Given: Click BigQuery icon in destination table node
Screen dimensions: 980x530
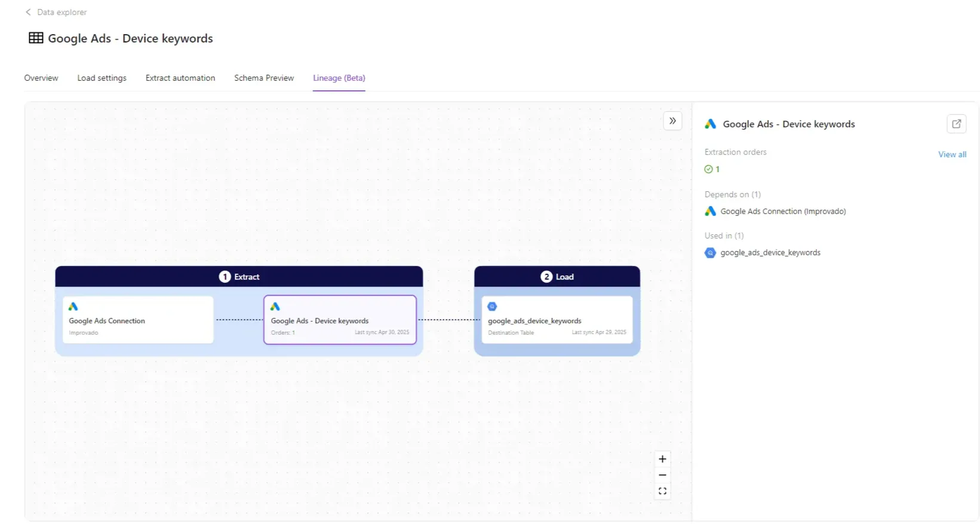Looking at the screenshot, I should click(492, 307).
